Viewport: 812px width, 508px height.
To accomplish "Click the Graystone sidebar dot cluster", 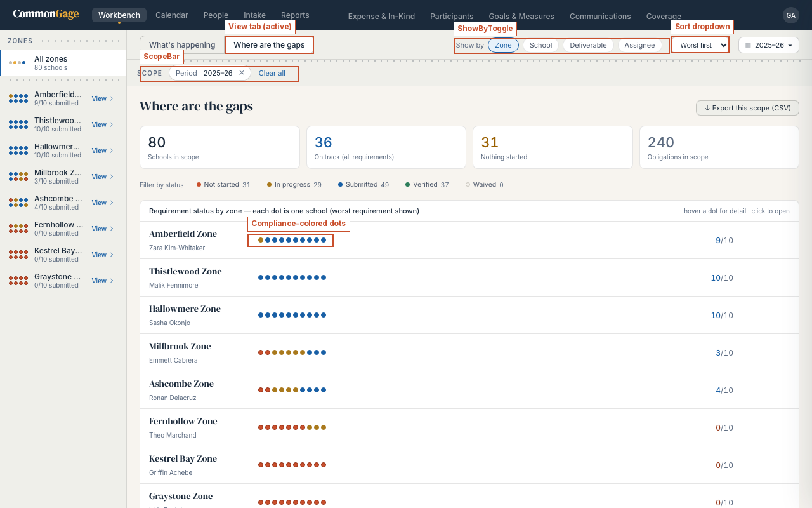I will coord(18,281).
